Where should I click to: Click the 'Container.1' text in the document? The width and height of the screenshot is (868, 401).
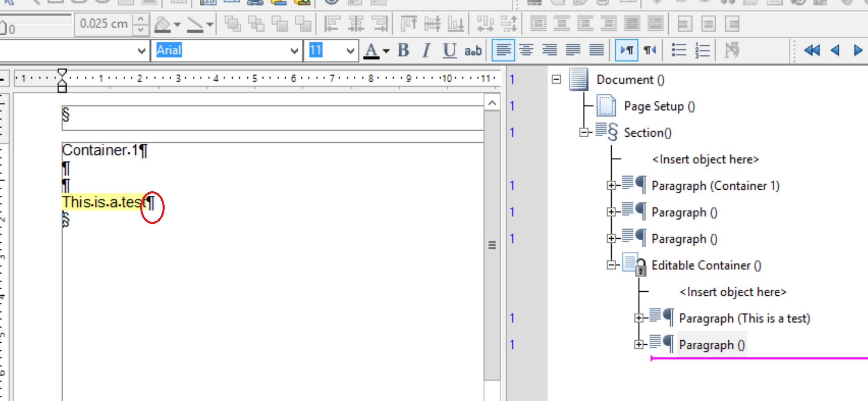100,151
